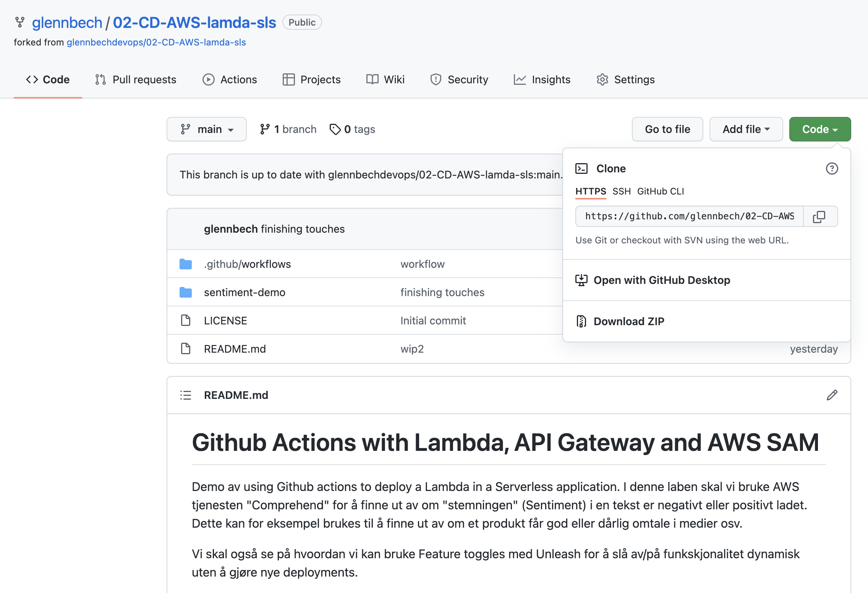Open the Pull requests tab
Image resolution: width=868 pixels, height=593 pixels.
pos(136,79)
